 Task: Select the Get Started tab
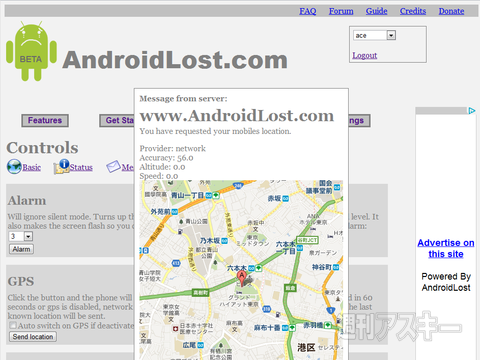pyautogui.click(x=117, y=120)
